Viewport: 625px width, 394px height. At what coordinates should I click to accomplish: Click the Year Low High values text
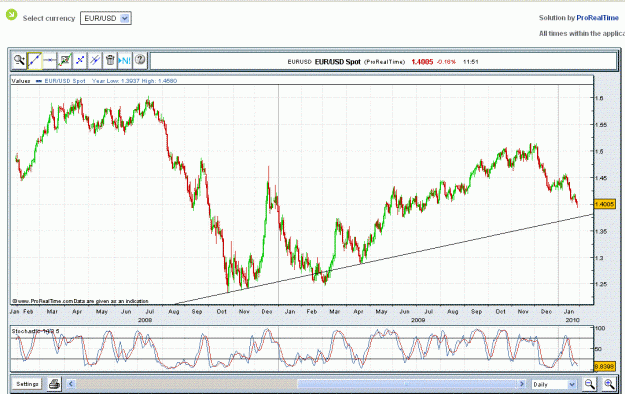tap(134, 81)
